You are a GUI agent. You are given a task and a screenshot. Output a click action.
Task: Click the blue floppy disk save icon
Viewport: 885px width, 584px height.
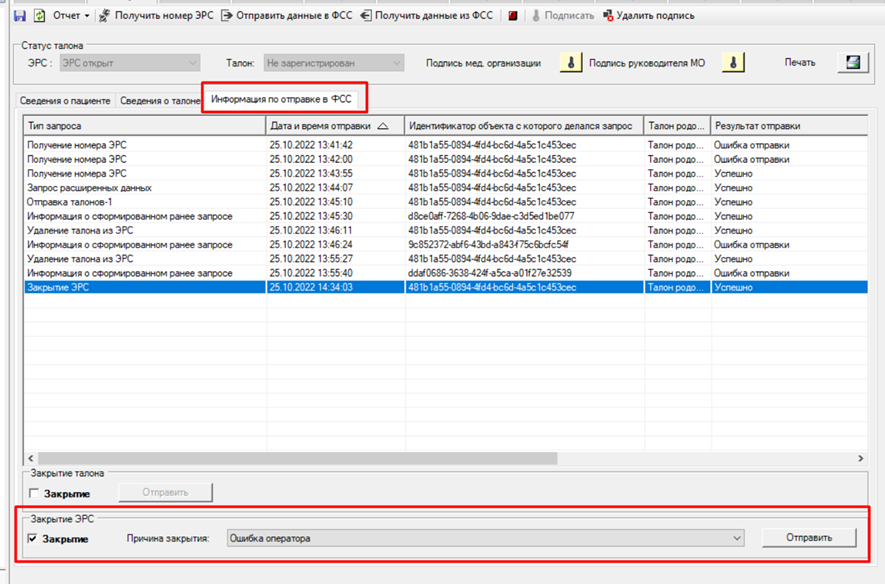coord(20,16)
